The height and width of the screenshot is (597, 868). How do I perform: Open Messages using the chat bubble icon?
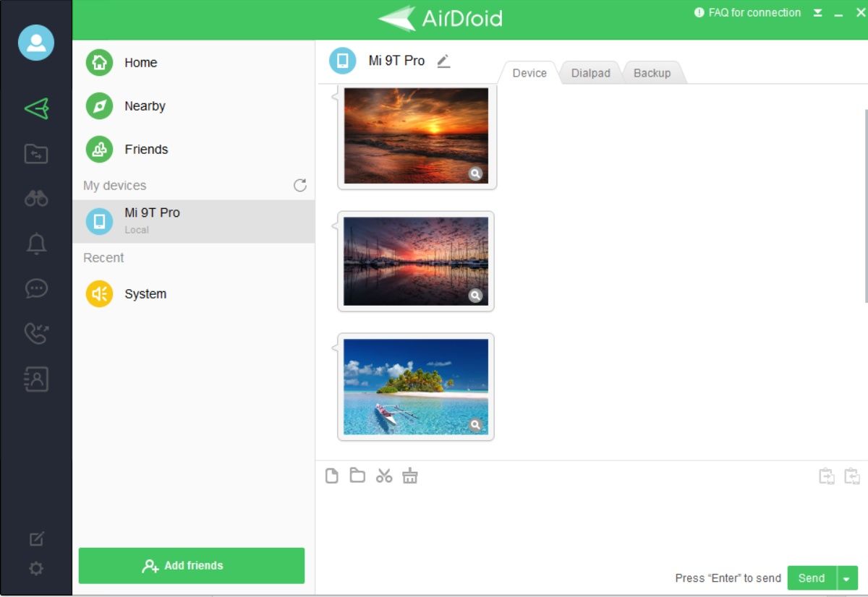pos(35,288)
